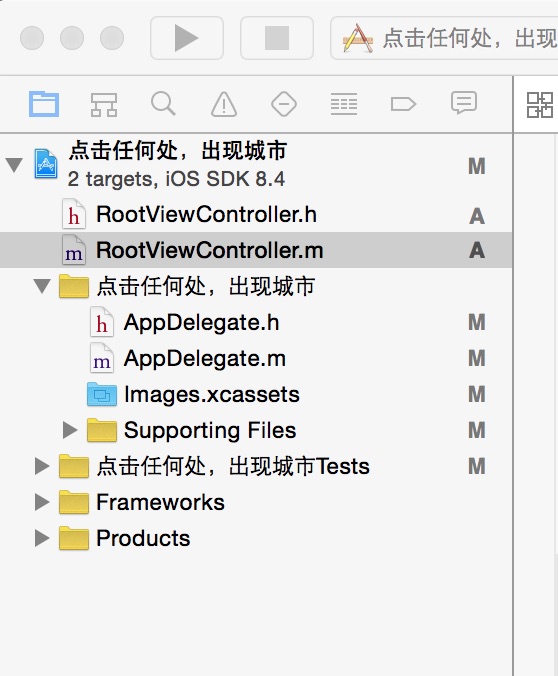Viewport: 558px width, 676px height.
Task: Collapse the 点击任何处，出现城市 group folder
Action: (x=42, y=286)
